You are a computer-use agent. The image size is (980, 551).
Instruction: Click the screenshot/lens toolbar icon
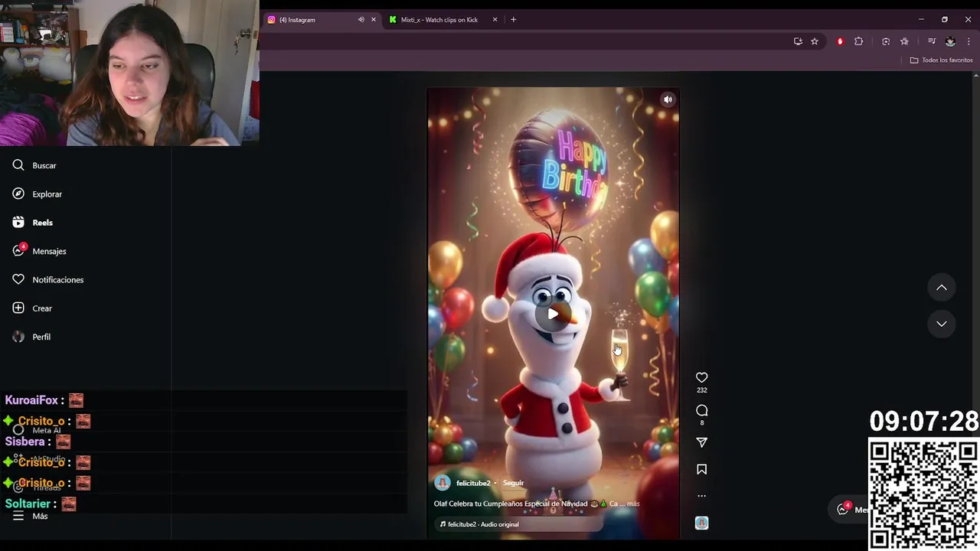pyautogui.click(x=886, y=41)
